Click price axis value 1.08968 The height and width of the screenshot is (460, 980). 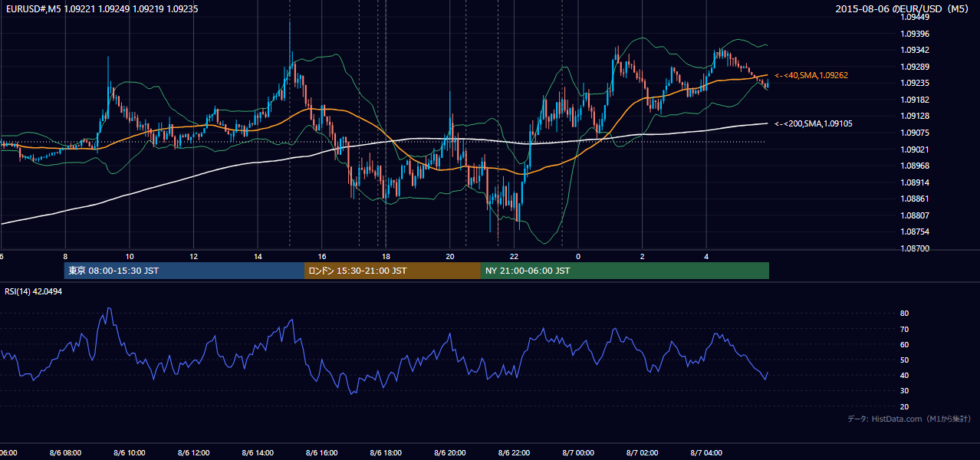click(915, 166)
